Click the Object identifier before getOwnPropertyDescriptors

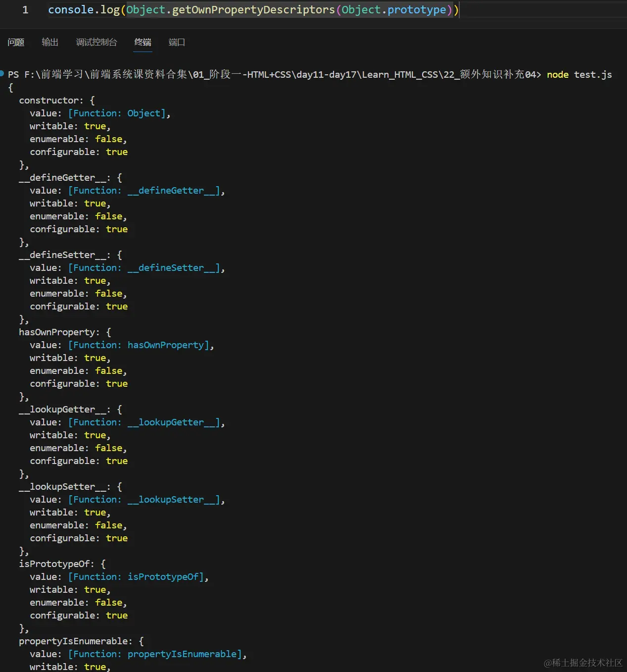[x=146, y=9]
